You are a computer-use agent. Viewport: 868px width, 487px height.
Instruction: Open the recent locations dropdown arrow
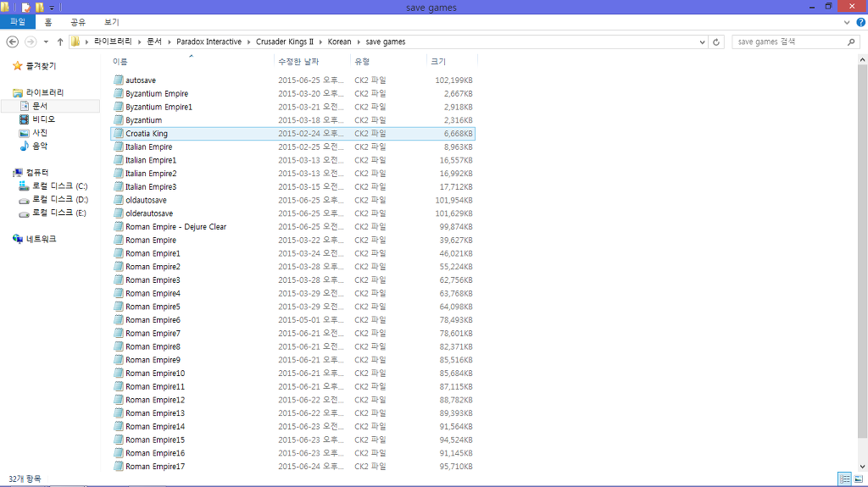click(47, 42)
